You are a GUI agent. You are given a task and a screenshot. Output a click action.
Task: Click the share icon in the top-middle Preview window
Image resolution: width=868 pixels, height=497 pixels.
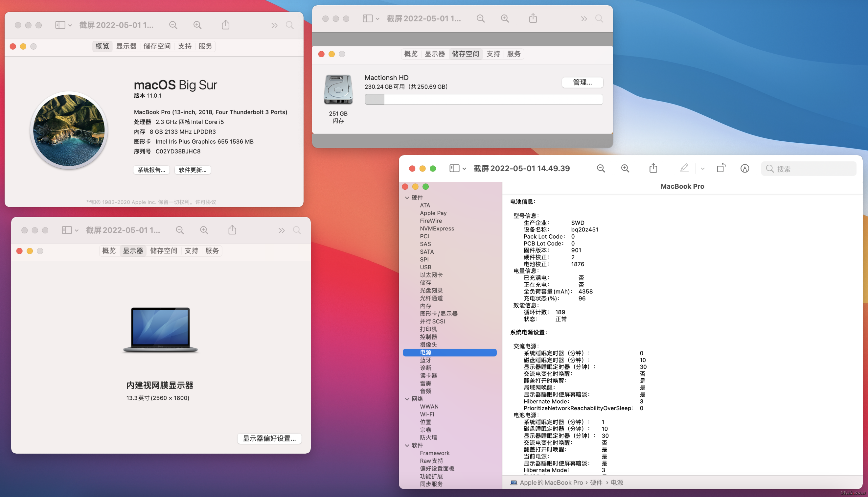[533, 18]
